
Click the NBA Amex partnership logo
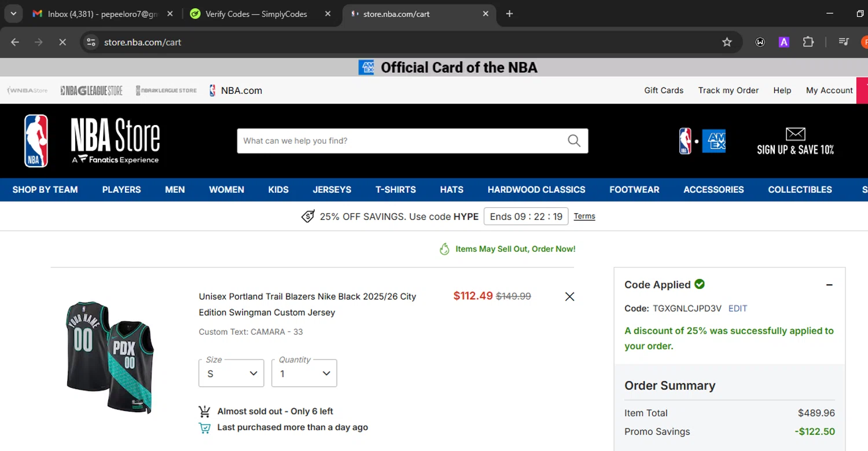702,141
